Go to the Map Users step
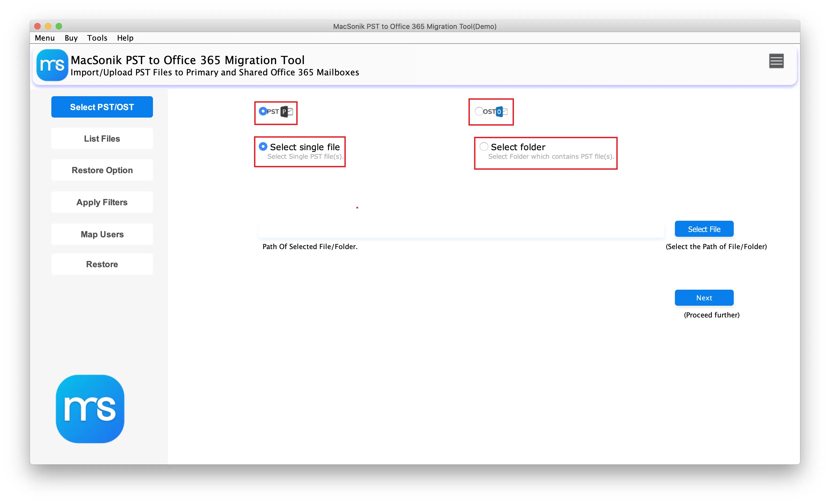Viewport: 830px width, 504px height. point(102,234)
